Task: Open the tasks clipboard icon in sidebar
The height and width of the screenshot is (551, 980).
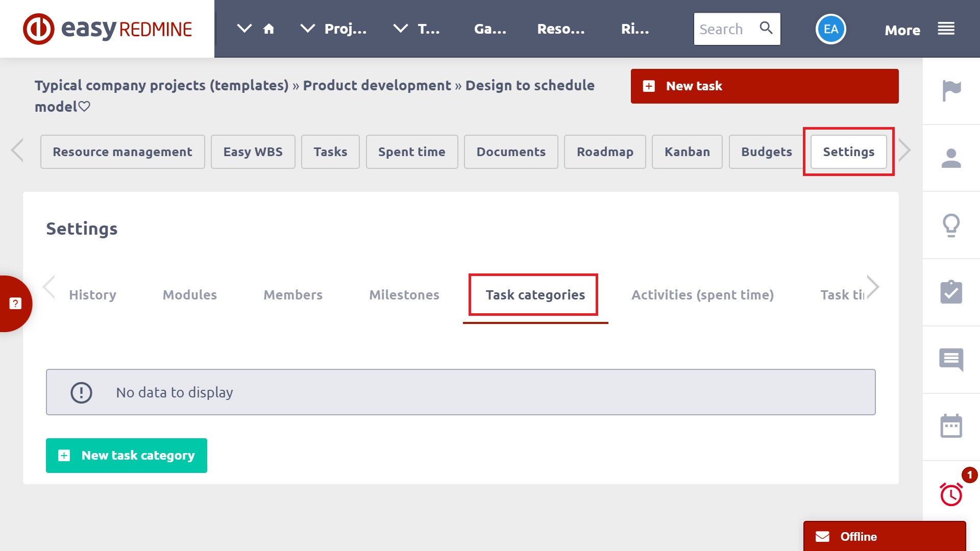Action: coord(950,292)
